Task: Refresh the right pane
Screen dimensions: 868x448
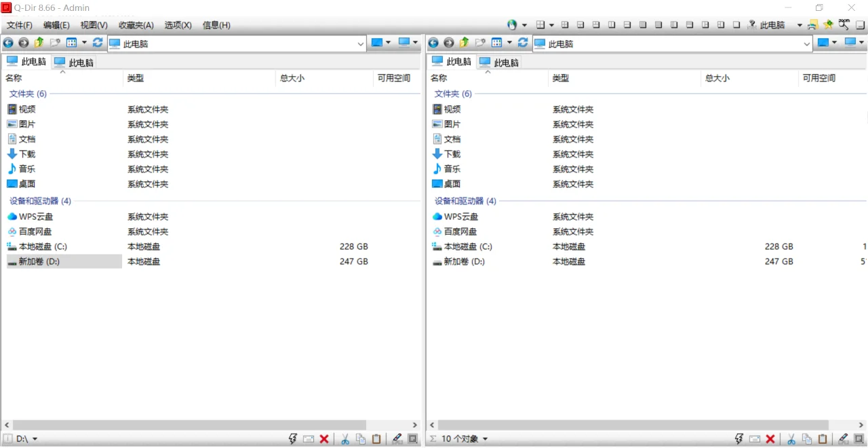Action: click(x=523, y=43)
